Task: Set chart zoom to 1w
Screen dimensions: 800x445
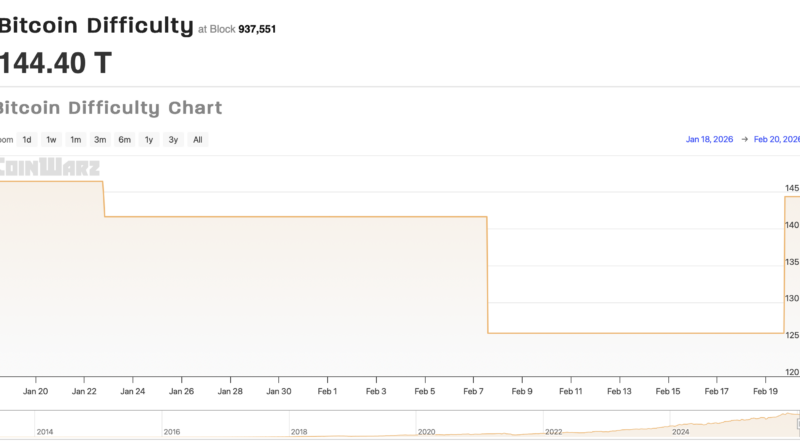Action: click(x=51, y=140)
